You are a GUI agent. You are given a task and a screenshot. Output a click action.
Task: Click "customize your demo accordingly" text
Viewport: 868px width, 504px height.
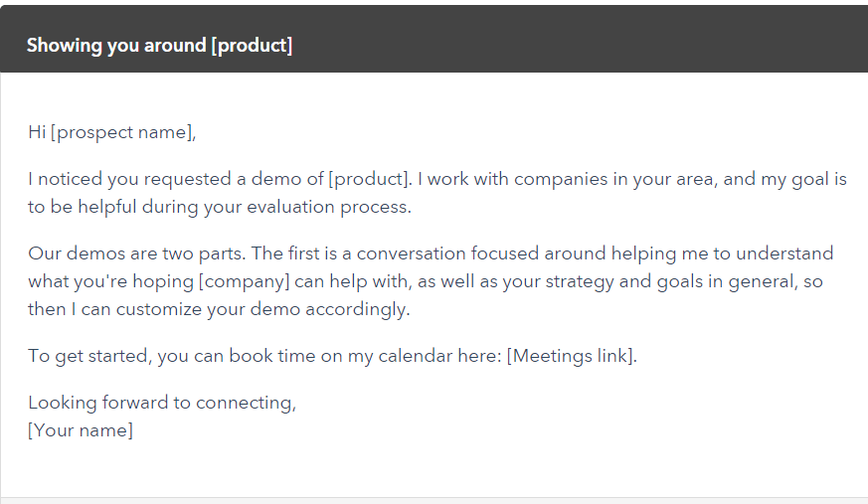[261, 309]
